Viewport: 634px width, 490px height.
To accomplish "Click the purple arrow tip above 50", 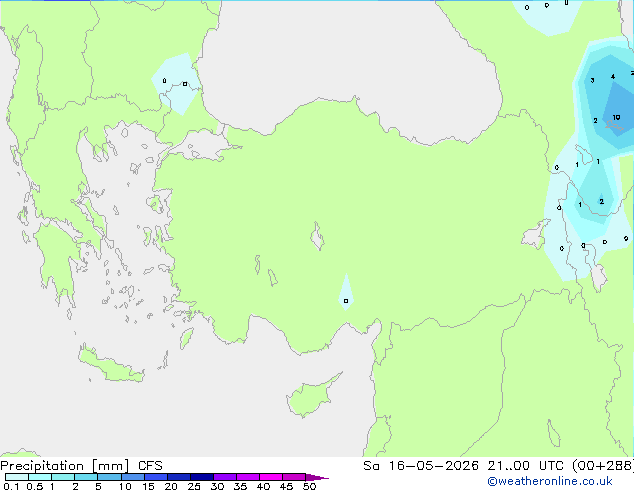I will 317,477.
